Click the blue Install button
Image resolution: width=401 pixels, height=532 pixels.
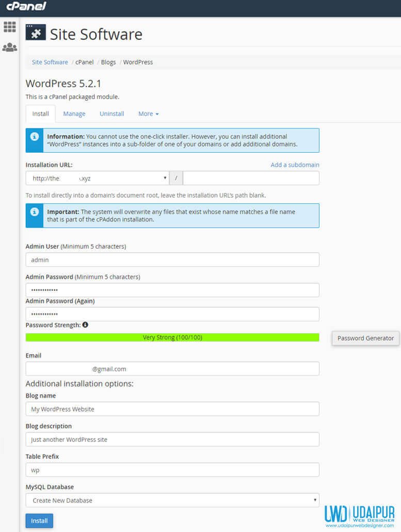39,521
